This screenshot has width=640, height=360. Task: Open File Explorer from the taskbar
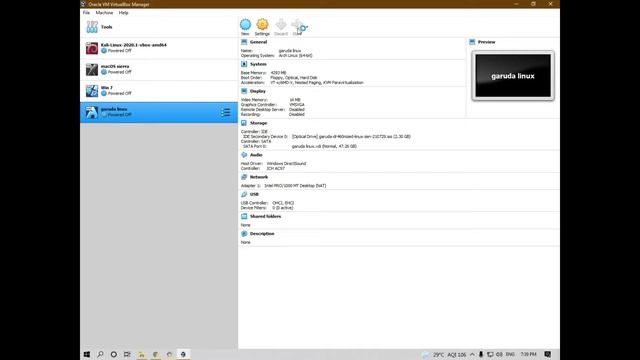coord(142,354)
